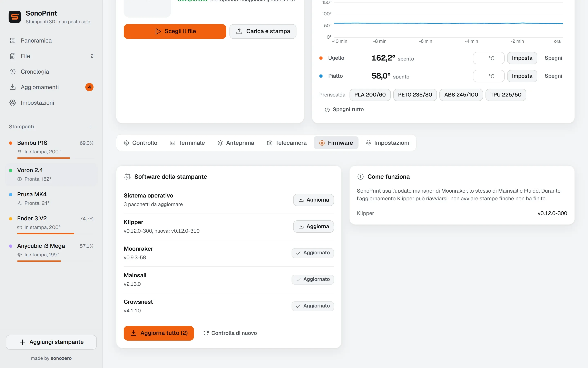Click '3 pacchetti da aggiornare' text
588x368 pixels.
tap(153, 204)
